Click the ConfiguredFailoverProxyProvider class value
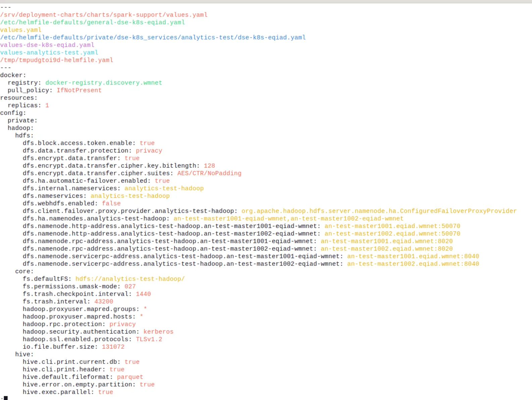 (x=379, y=211)
